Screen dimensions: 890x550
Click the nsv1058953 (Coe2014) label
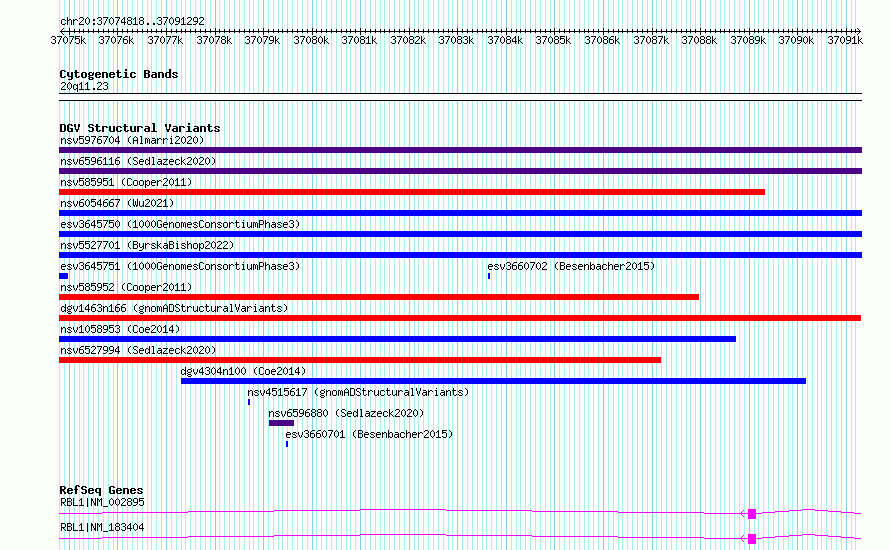coord(120,329)
